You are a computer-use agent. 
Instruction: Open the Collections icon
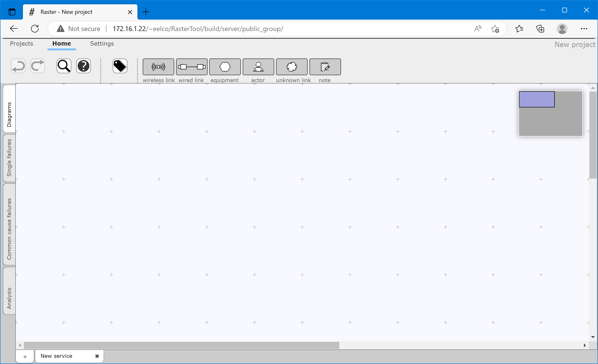point(540,29)
